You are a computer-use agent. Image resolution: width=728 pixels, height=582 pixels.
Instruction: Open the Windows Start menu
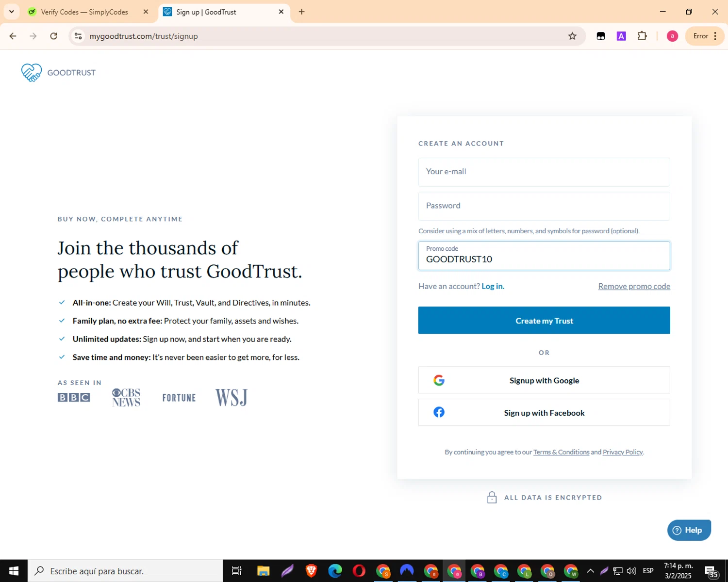(x=14, y=571)
